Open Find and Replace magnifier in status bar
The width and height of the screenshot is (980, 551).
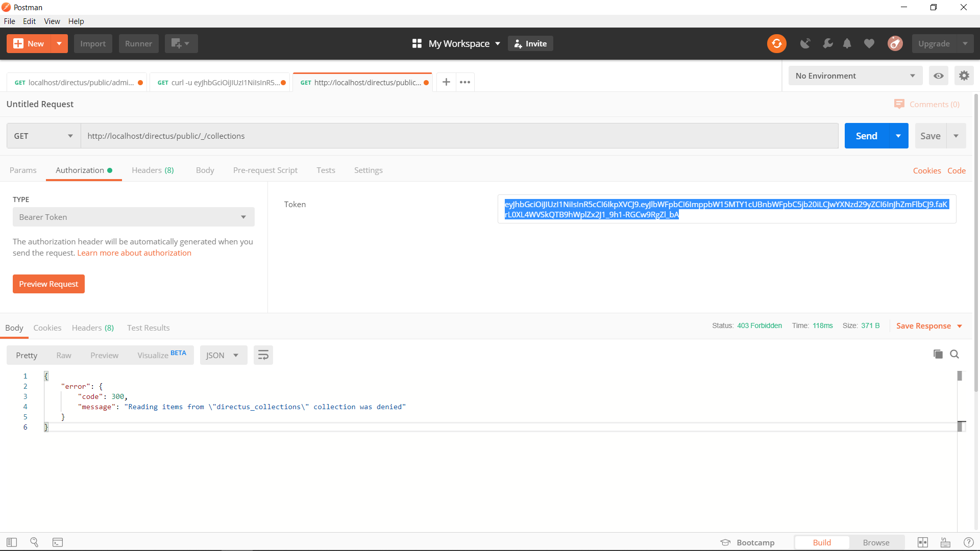pyautogui.click(x=34, y=542)
